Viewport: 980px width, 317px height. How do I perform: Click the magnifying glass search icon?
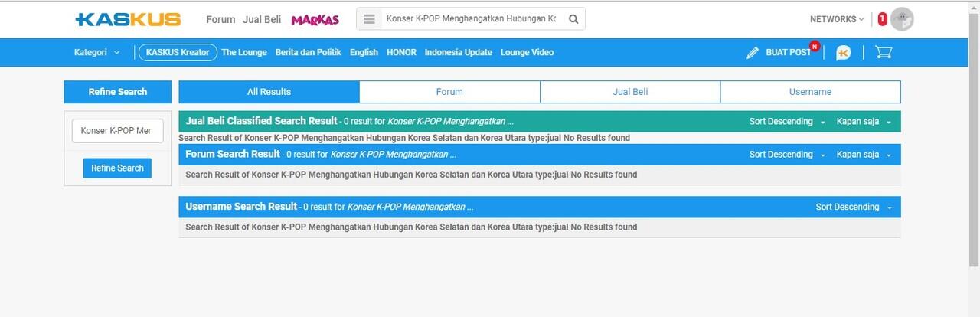[x=573, y=19]
